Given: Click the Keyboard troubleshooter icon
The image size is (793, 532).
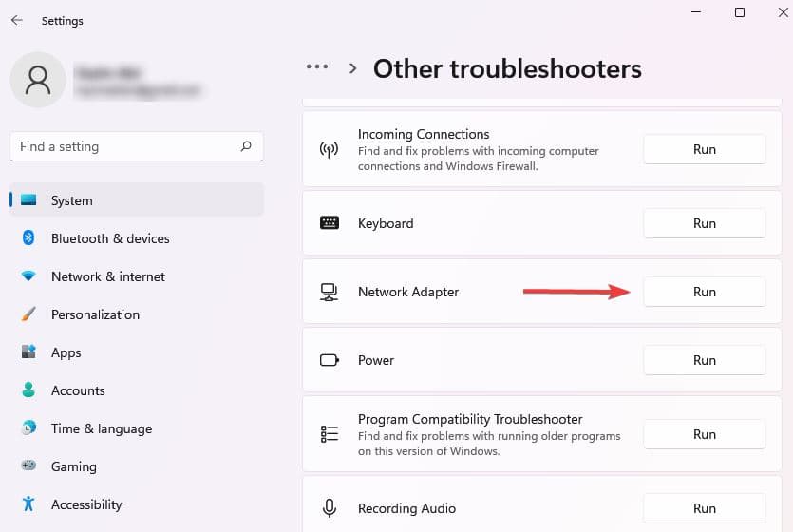Looking at the screenshot, I should (330, 223).
